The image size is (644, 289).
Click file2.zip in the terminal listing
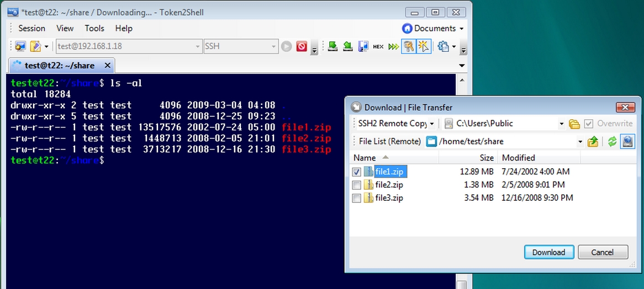point(307,138)
